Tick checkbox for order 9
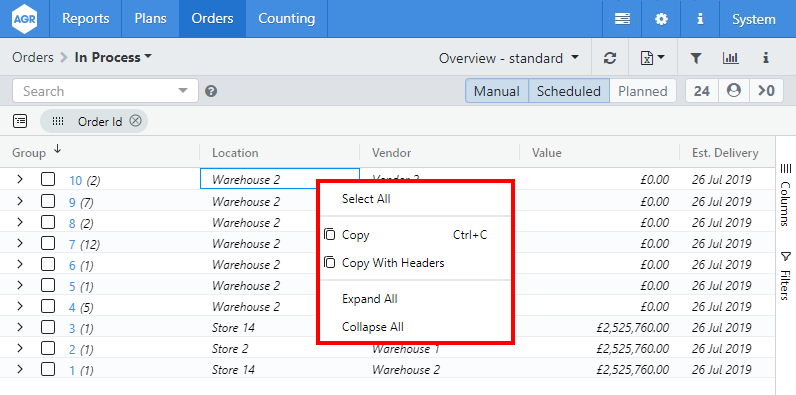796x395 pixels. (x=48, y=201)
